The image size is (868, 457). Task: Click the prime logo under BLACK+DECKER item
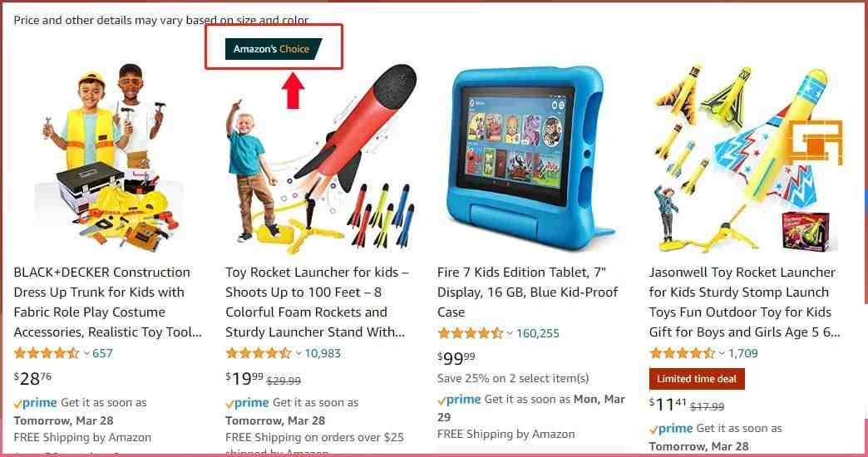[36, 403]
